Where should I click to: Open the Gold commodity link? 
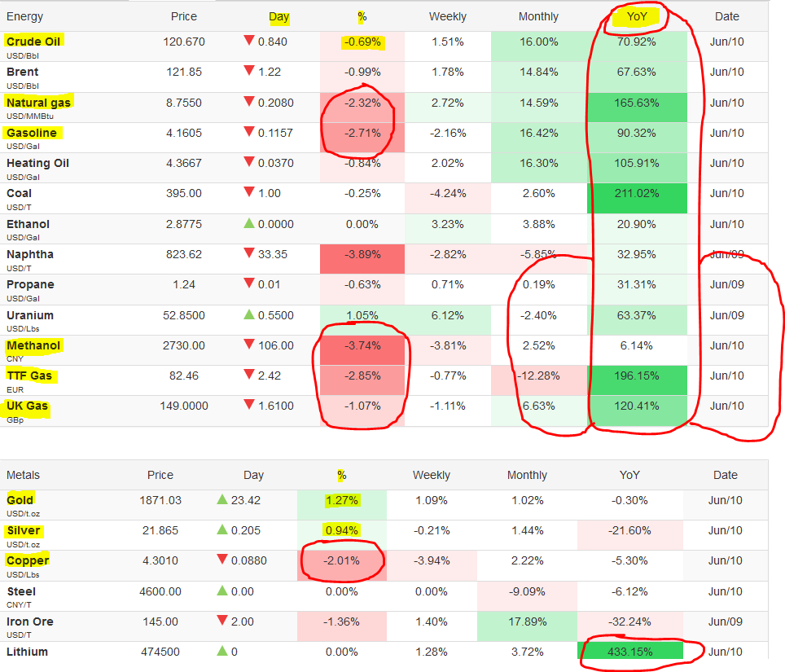click(x=20, y=500)
